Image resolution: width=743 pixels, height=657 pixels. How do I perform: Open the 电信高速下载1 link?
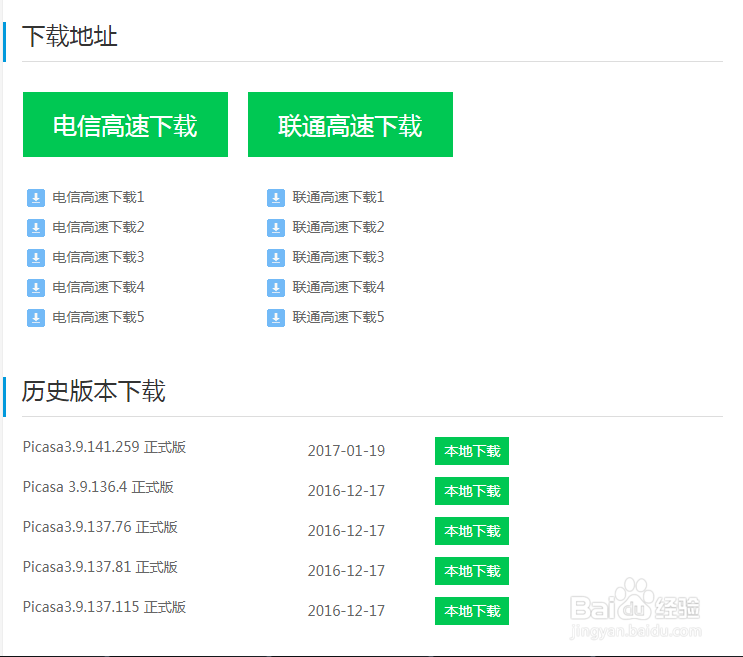tap(98, 197)
